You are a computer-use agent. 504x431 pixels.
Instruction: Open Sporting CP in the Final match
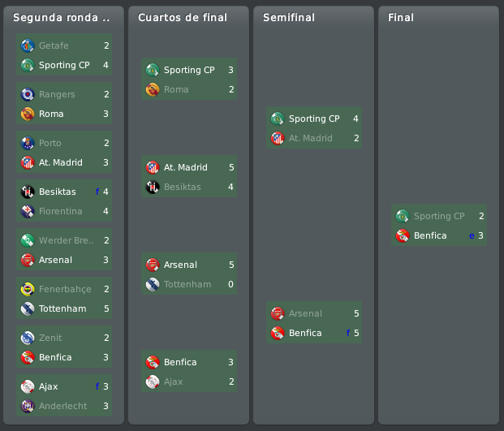coord(439,216)
